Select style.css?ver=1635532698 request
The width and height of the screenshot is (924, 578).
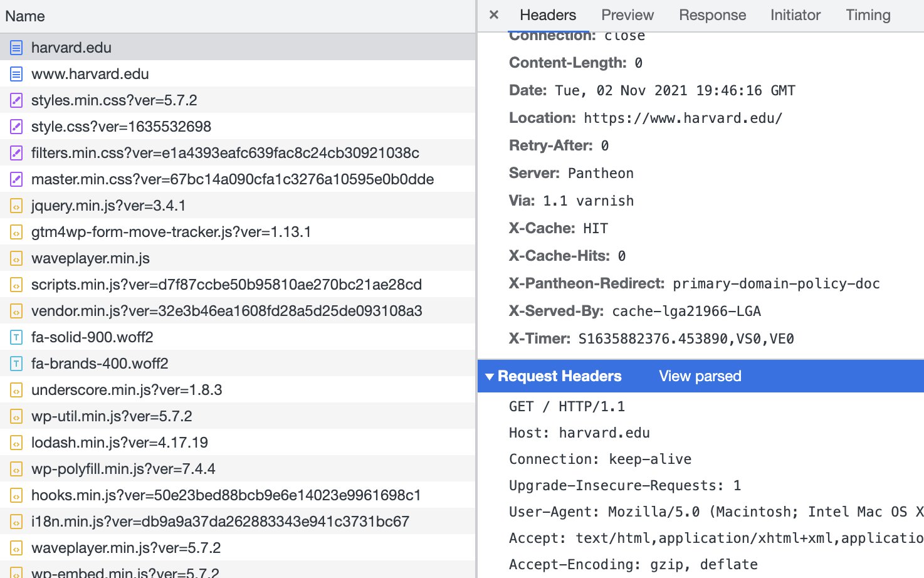[238, 127]
